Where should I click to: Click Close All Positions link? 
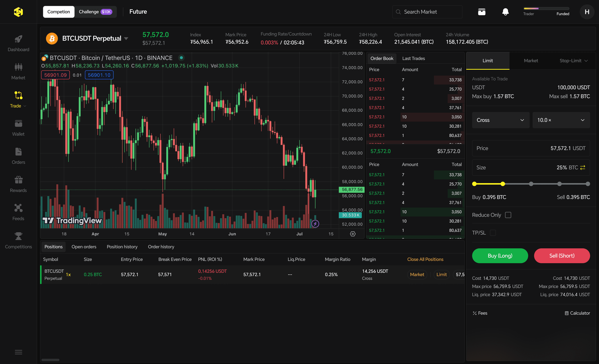[x=425, y=259]
